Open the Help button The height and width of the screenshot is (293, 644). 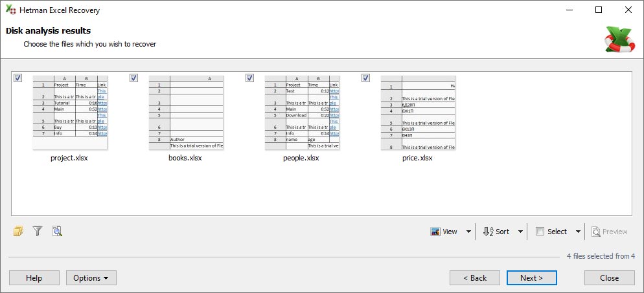[34, 278]
